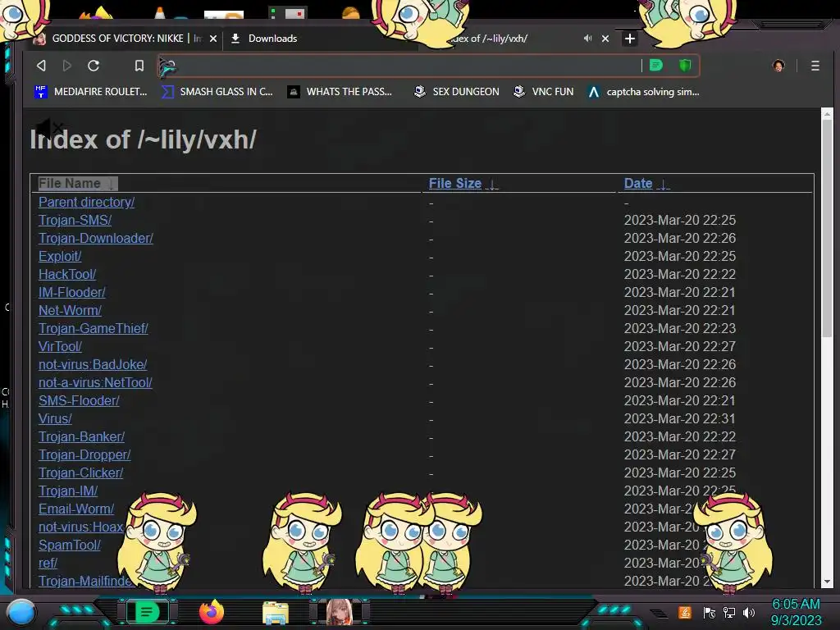Click the scrollbar up arrow
This screenshot has width=840, height=630.
827,113
